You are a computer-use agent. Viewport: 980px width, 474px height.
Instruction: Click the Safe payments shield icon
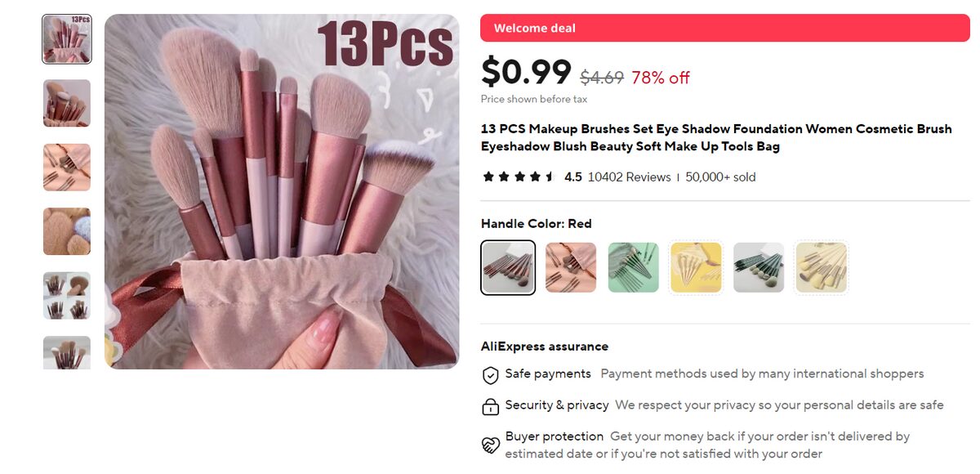point(491,374)
